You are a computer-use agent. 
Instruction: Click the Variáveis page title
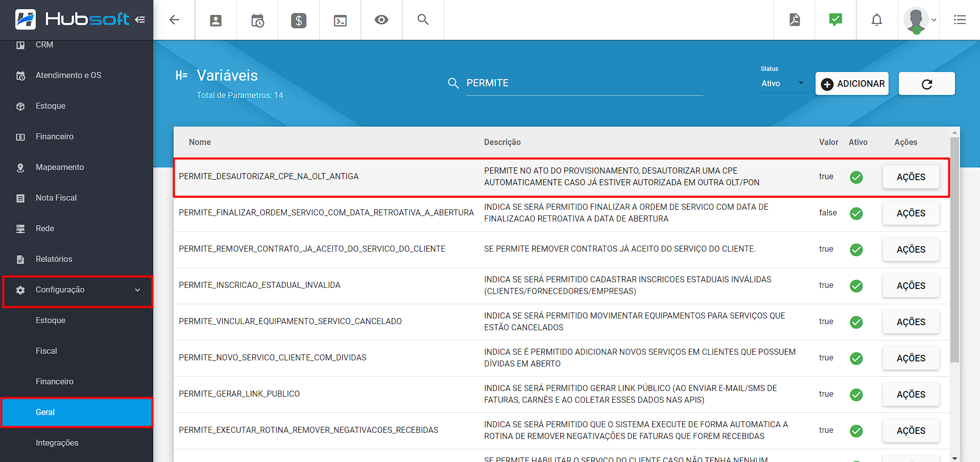click(227, 76)
